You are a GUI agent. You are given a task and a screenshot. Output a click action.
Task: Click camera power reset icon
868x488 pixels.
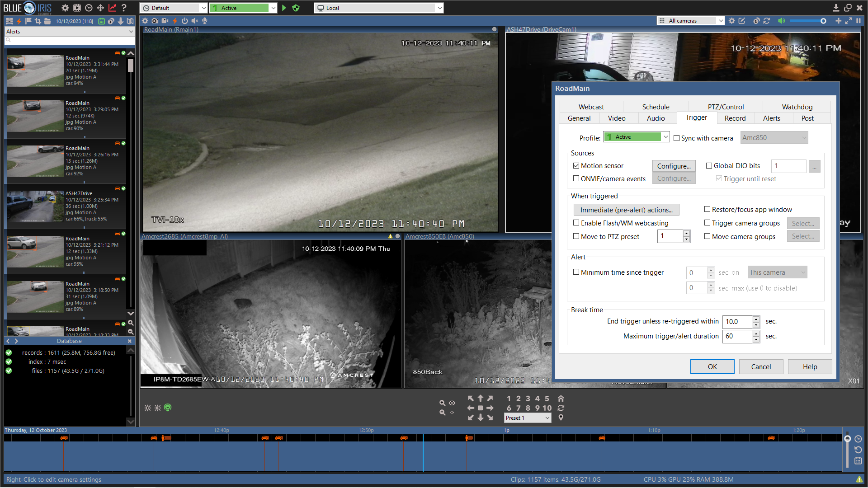(185, 21)
